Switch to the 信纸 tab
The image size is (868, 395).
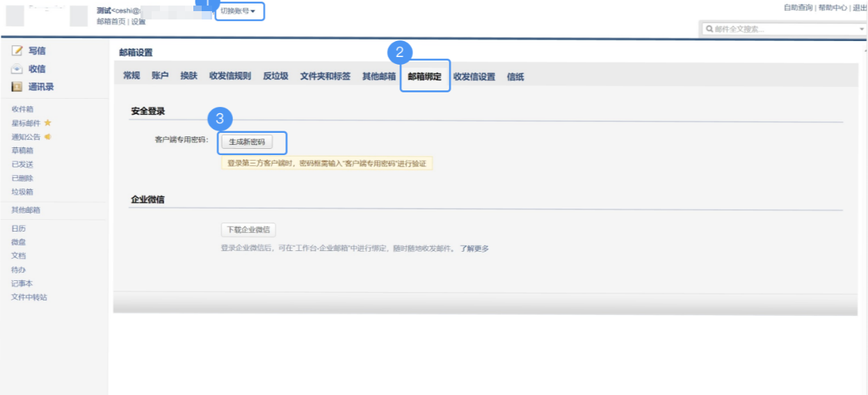point(515,77)
